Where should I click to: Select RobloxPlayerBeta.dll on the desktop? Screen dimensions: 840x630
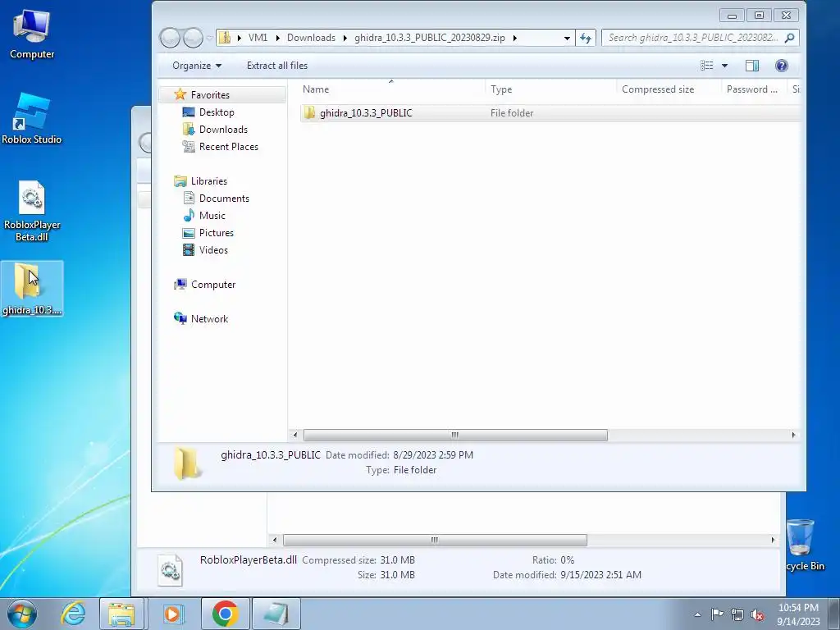tap(32, 211)
